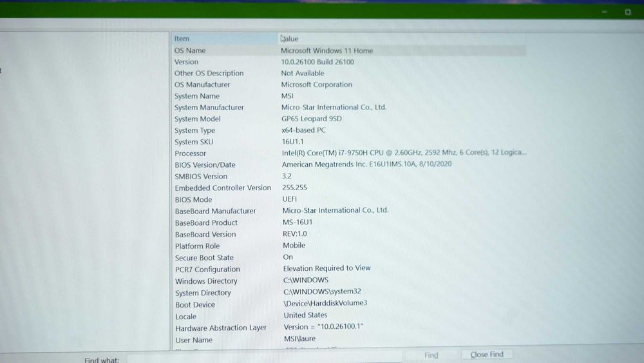Click the Find button
Screen dimensions: 644x363
(431, 355)
